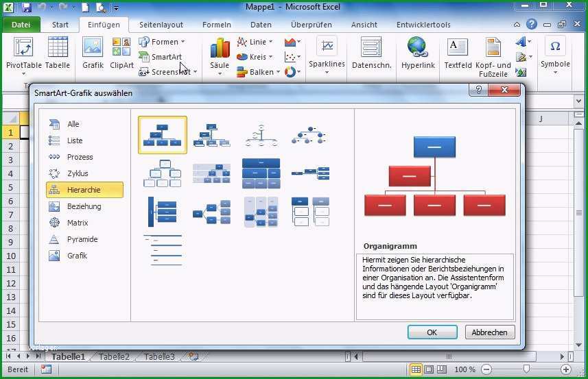588x379 pixels.
Task: Click the SmartArt ribbon button
Action: (160, 57)
